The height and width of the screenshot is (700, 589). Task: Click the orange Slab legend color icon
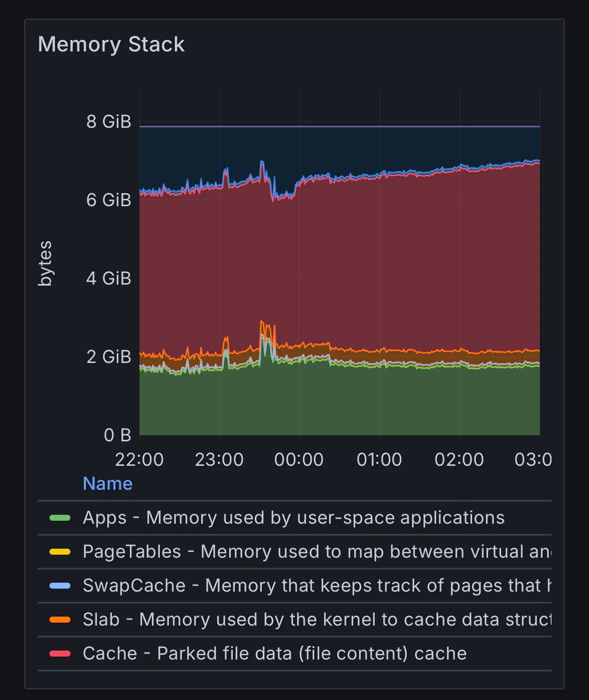click(x=60, y=620)
